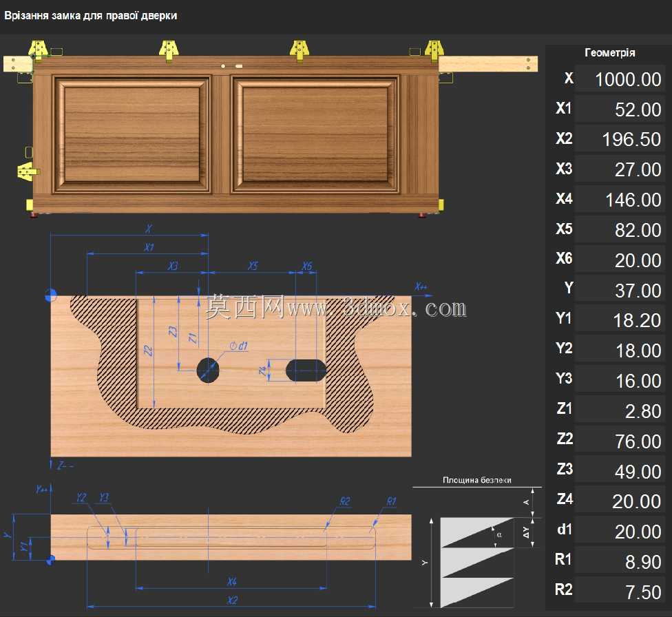Edit the Y3 value 16.00
Screen dimensions: 672x617
(x=620, y=380)
